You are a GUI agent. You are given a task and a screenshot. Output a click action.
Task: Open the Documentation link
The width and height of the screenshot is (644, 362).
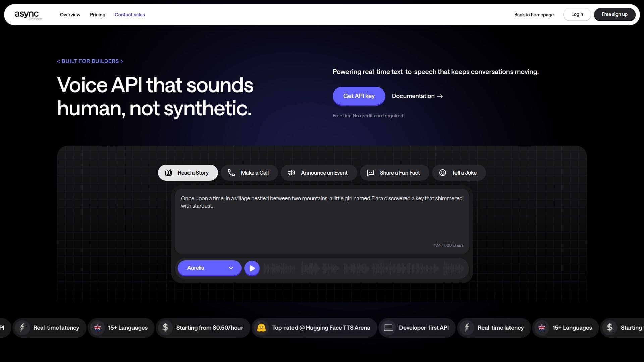coord(417,96)
